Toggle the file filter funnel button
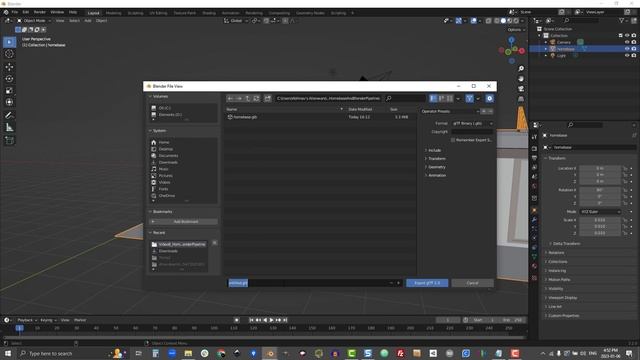Screen dimensions: 640x360 coord(469,98)
